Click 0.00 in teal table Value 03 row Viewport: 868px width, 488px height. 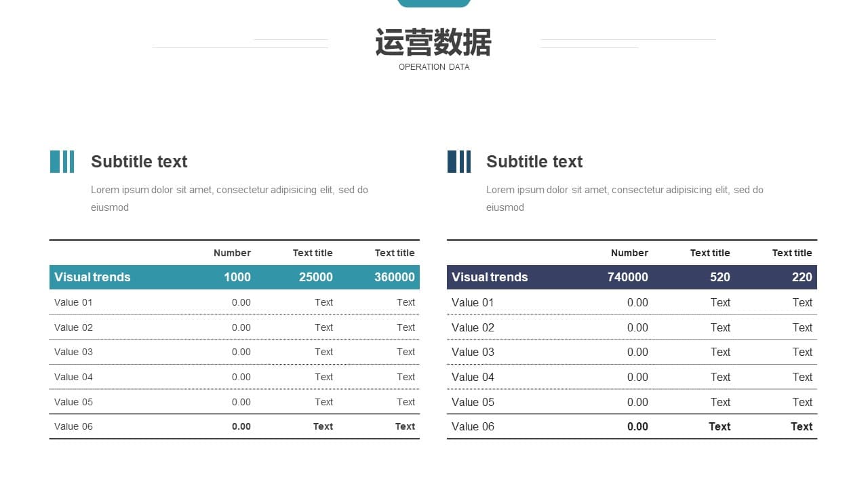(x=241, y=352)
